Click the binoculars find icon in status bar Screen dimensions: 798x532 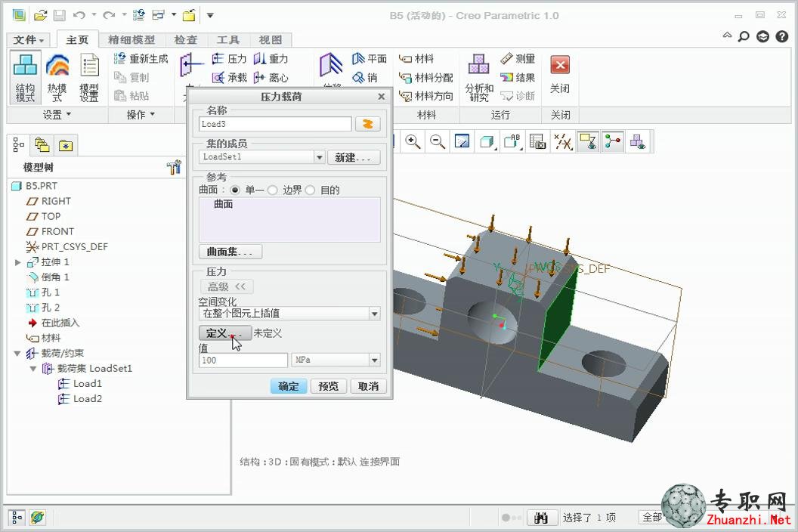pos(541,518)
